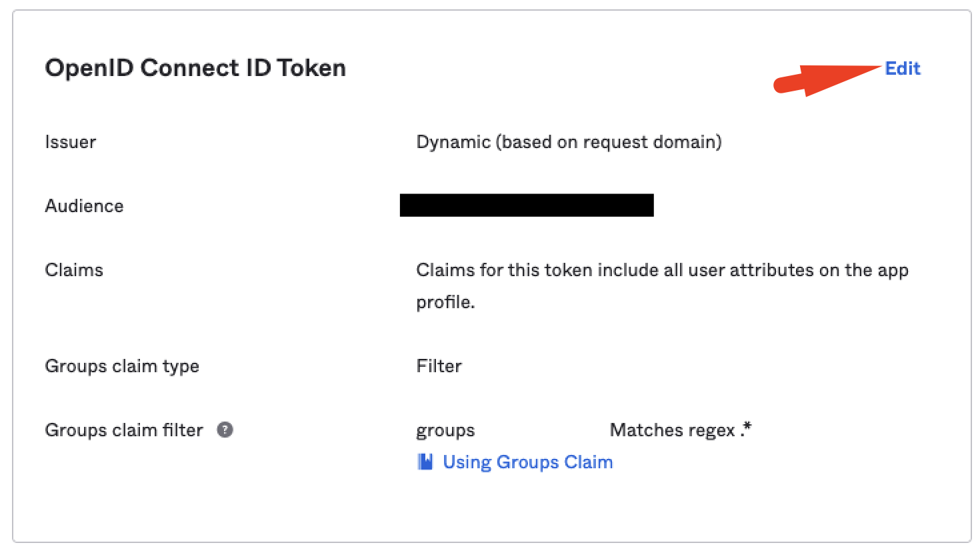Click the help icon beside Groups claim filter
This screenshot has height=559, width=980.
click(225, 430)
